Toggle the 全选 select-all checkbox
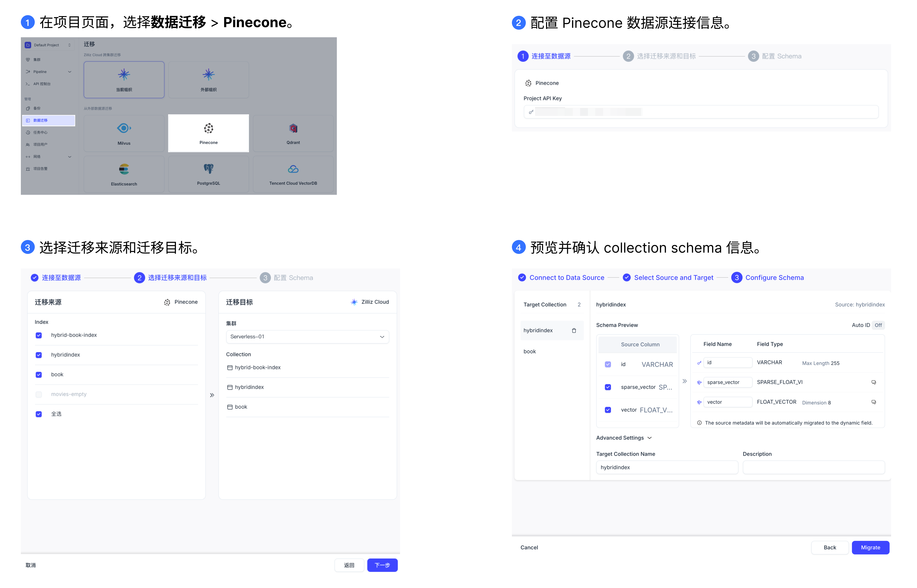Screen dimensions: 917x588 tap(39, 414)
